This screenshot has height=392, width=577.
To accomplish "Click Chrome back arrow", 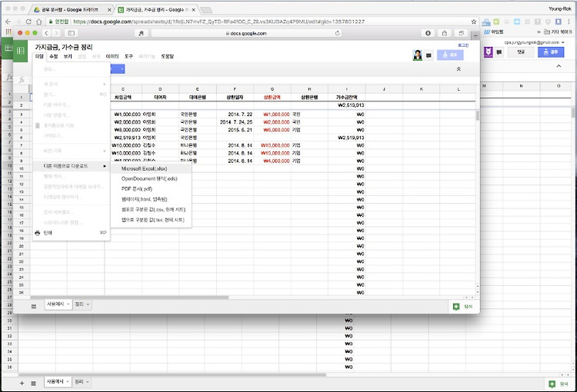I will point(8,22).
